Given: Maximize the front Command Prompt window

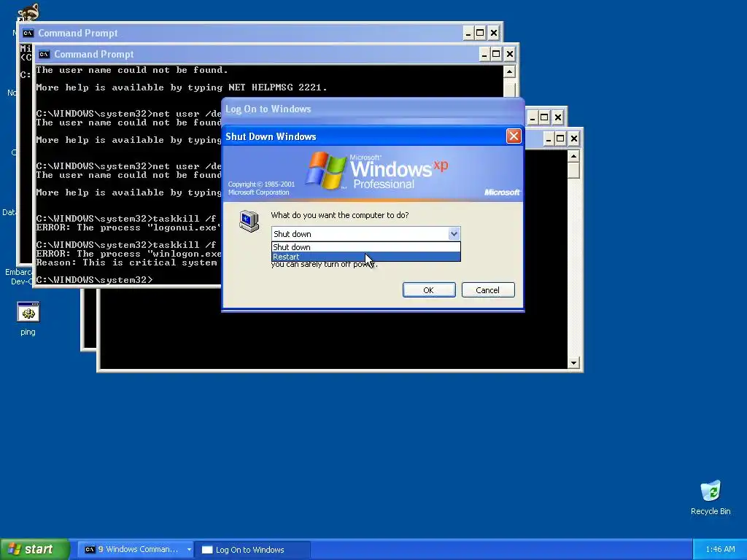Looking at the screenshot, I should point(496,54).
